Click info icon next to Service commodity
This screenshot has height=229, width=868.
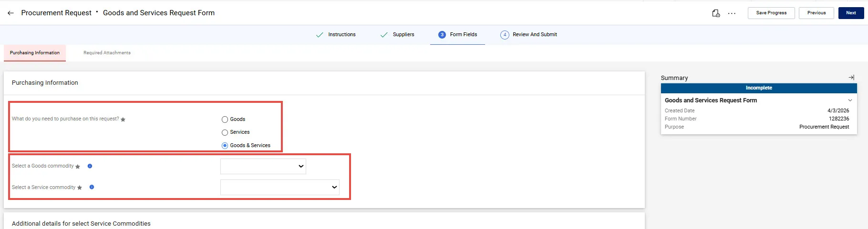pyautogui.click(x=92, y=187)
